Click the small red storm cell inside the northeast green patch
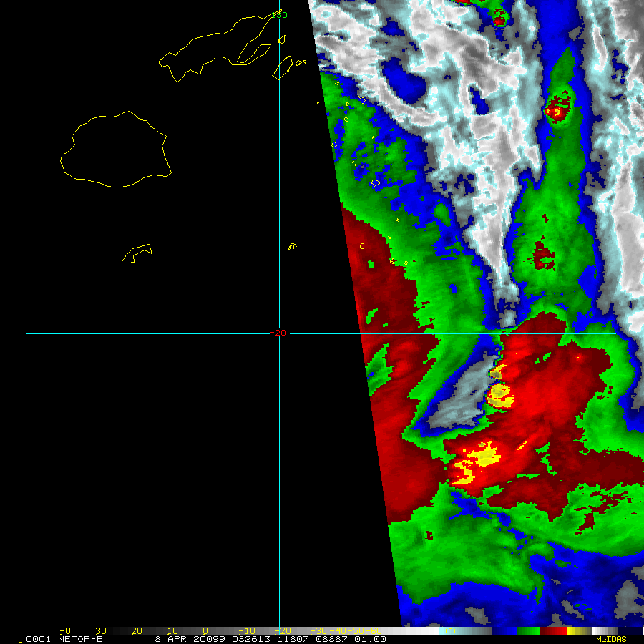The height and width of the screenshot is (644, 644). click(557, 109)
